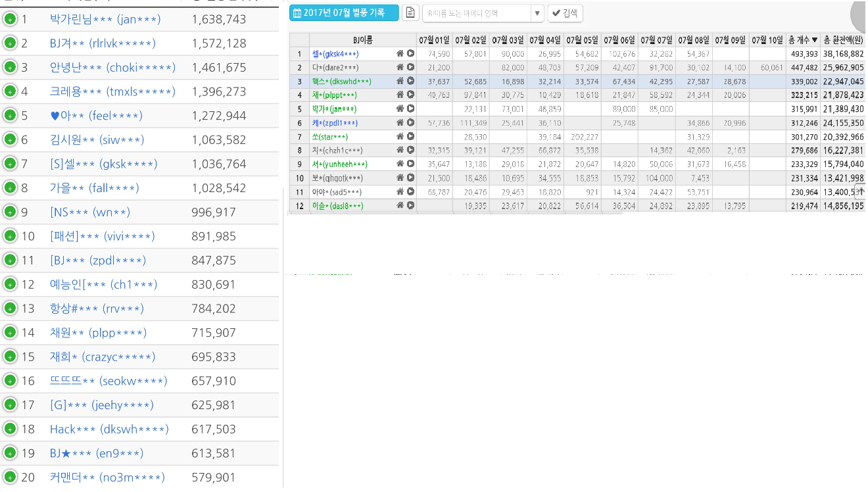868x492 pixels.
Task: Click the play icon in the 쏘(star***) row
Action: click(410, 136)
